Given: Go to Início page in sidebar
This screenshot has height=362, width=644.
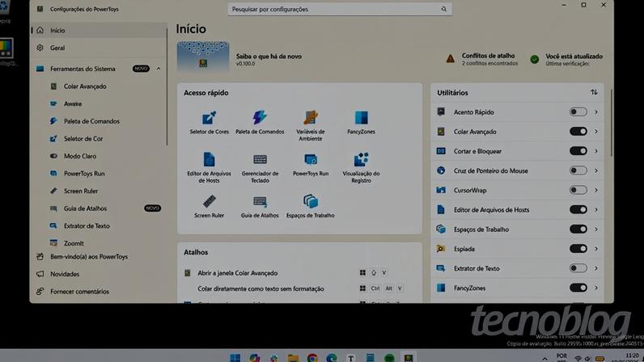Looking at the screenshot, I should [x=99, y=31].
